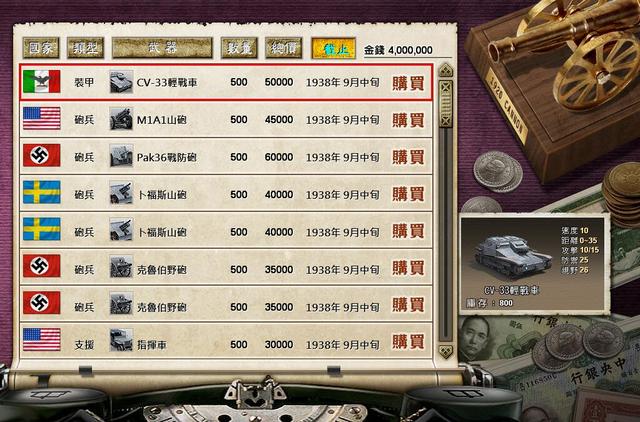Sort by 類型 type column header
The width and height of the screenshot is (640, 422).
tap(85, 48)
